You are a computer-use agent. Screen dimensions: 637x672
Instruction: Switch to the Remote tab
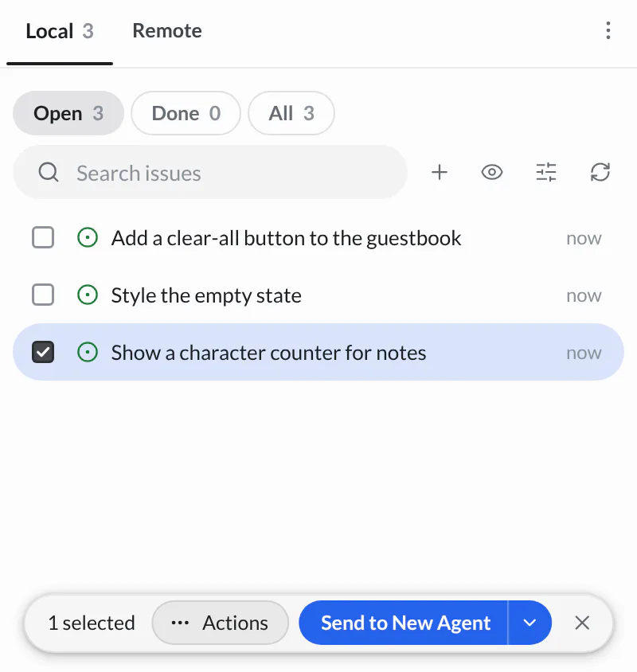[x=166, y=31]
